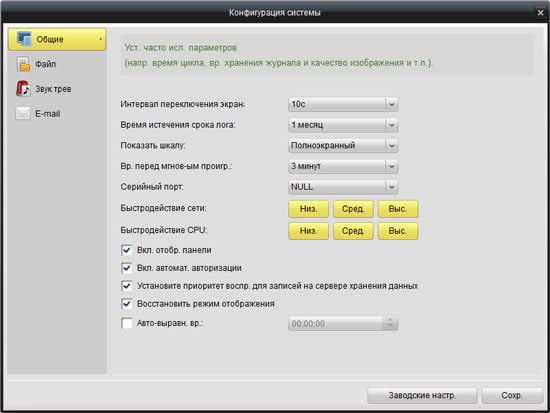Open the Показать шкалу dropdown
The height and width of the screenshot is (413, 550).
click(343, 146)
